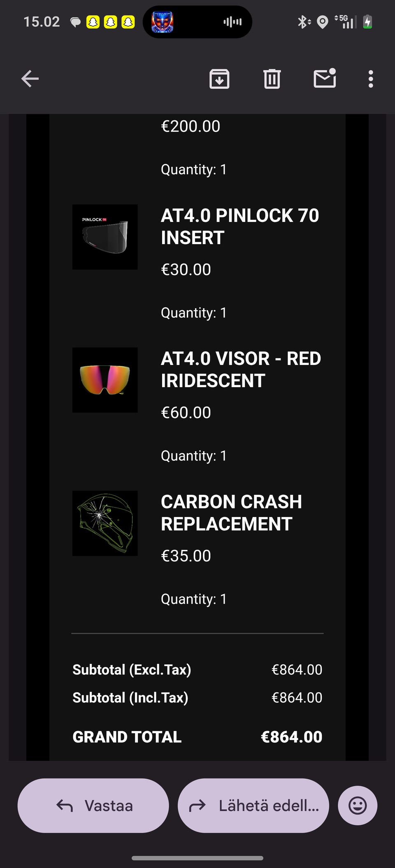Mark the email as unread
This screenshot has height=868, width=395.
pyautogui.click(x=325, y=78)
